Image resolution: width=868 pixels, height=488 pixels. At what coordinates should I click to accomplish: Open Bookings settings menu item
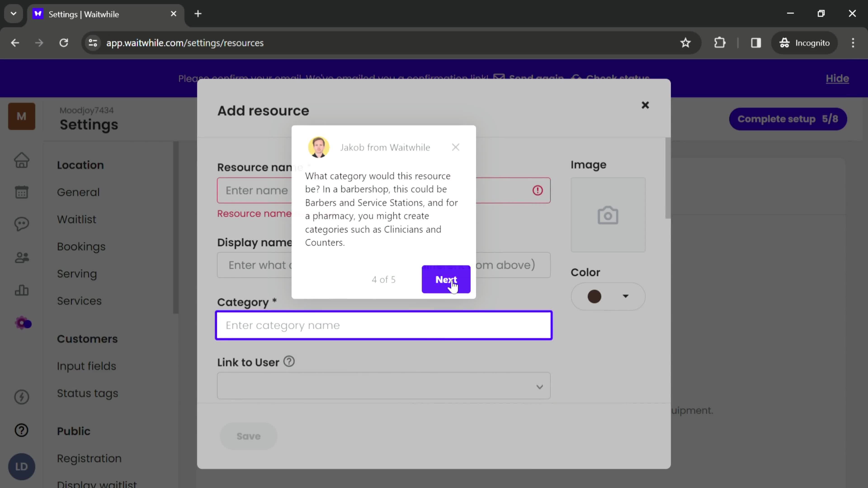click(x=81, y=247)
